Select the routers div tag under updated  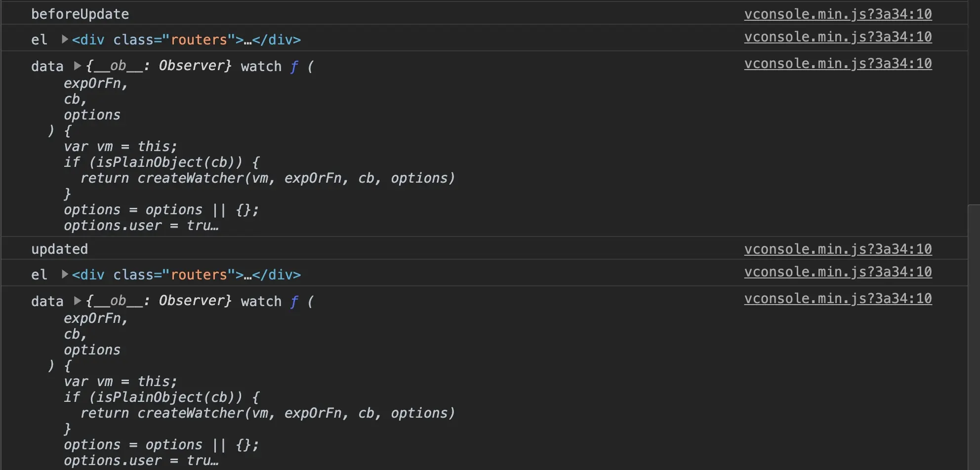pos(186,274)
